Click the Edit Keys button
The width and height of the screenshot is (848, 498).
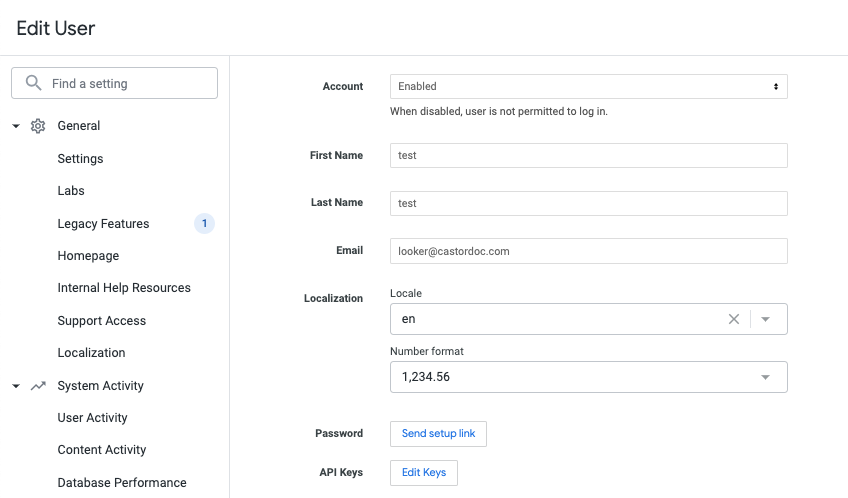pos(424,473)
